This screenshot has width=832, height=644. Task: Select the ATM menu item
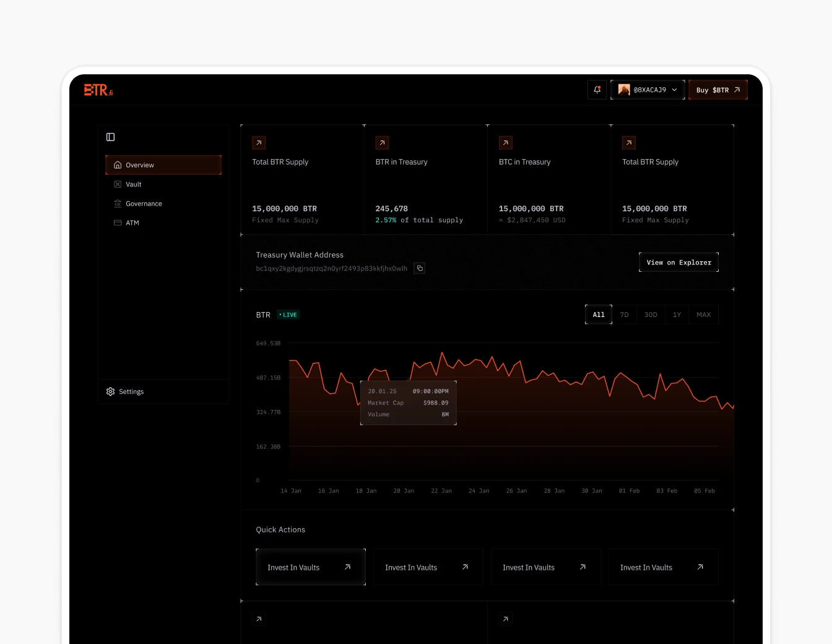[x=132, y=223]
